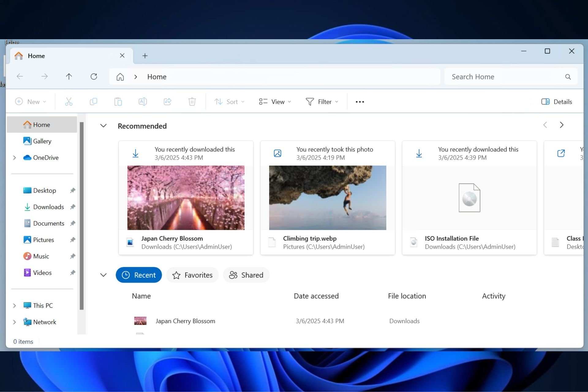Select the Recent tab
The height and width of the screenshot is (392, 588).
tap(139, 275)
